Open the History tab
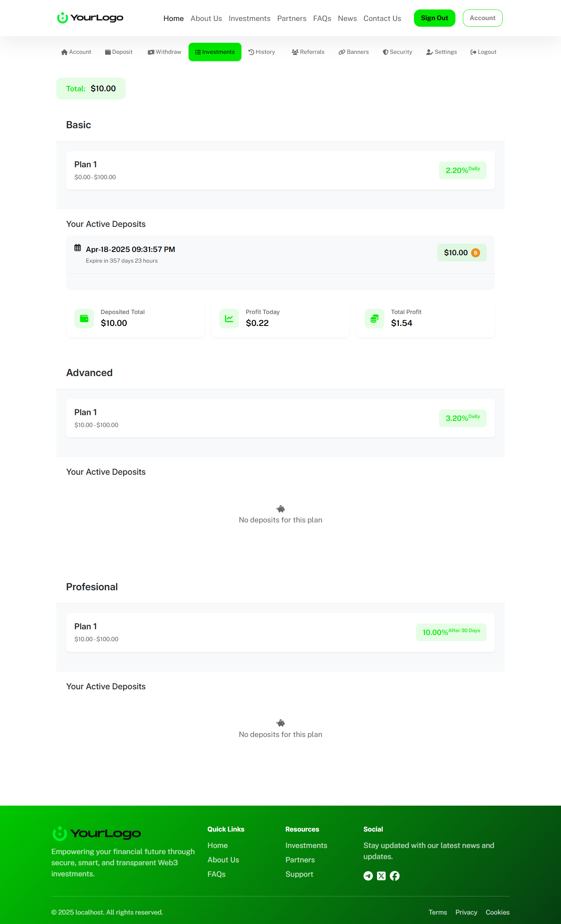 [262, 52]
